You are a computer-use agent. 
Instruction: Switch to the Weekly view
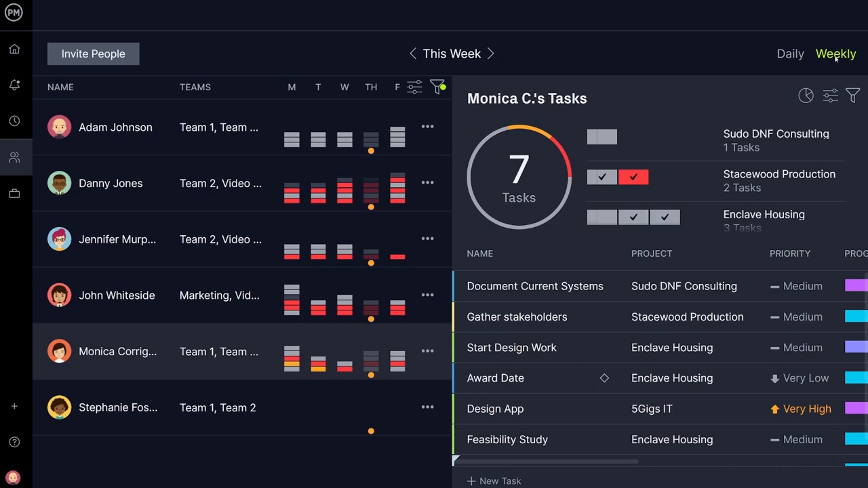tap(835, 54)
